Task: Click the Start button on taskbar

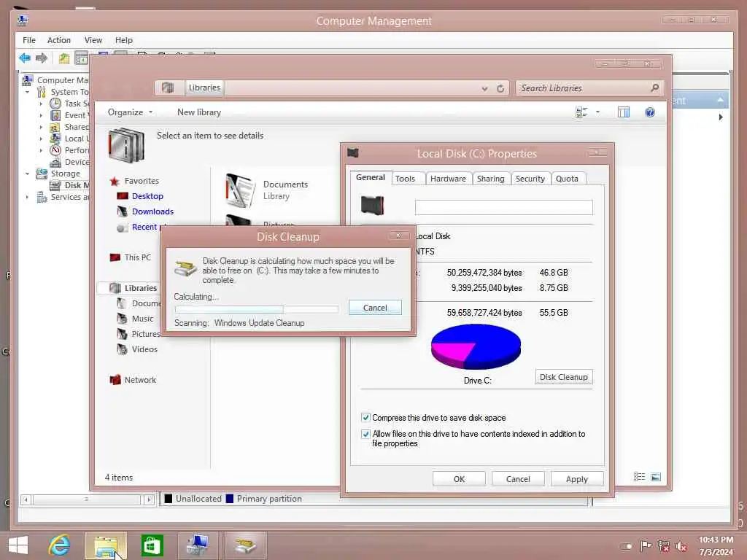Action: [18, 545]
